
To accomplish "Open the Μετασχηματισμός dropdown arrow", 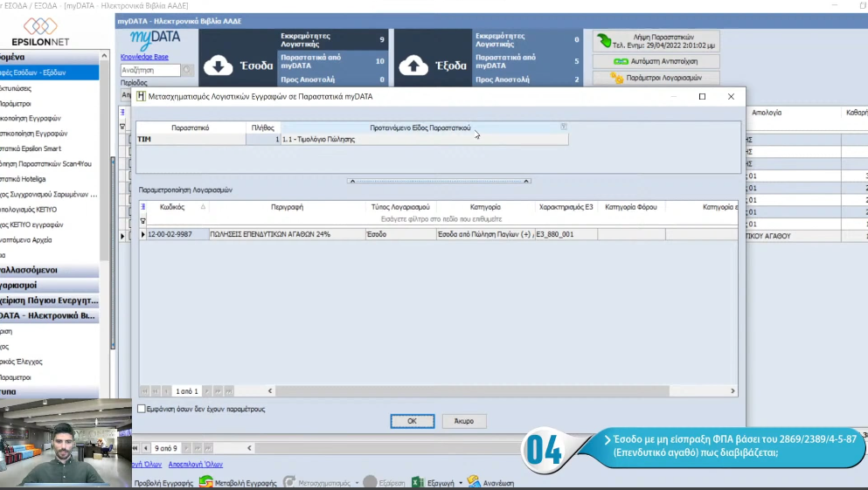I will click(357, 483).
